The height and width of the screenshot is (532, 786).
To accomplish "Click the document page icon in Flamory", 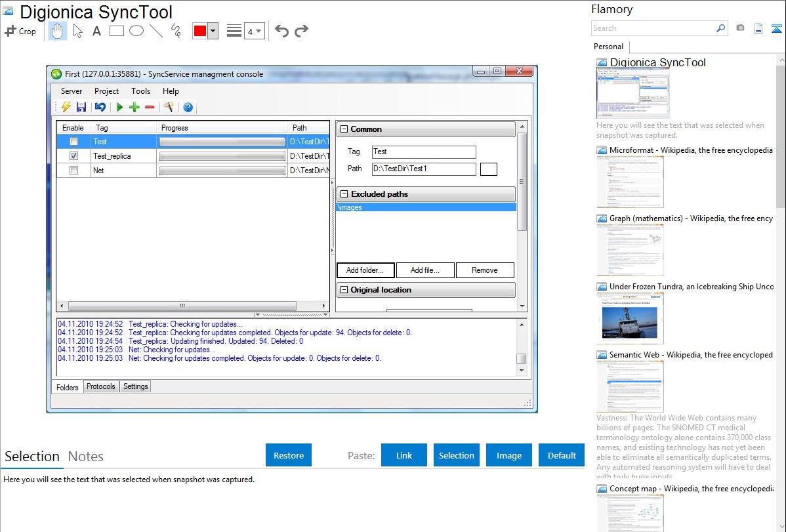I will pos(758,28).
